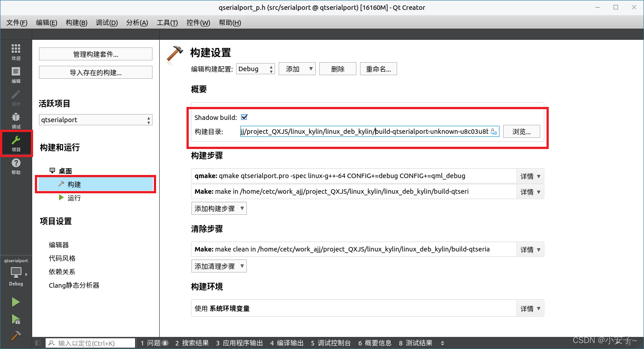The width and height of the screenshot is (644, 349).
Task: Start debugging with the bug play button
Action: 16,319
